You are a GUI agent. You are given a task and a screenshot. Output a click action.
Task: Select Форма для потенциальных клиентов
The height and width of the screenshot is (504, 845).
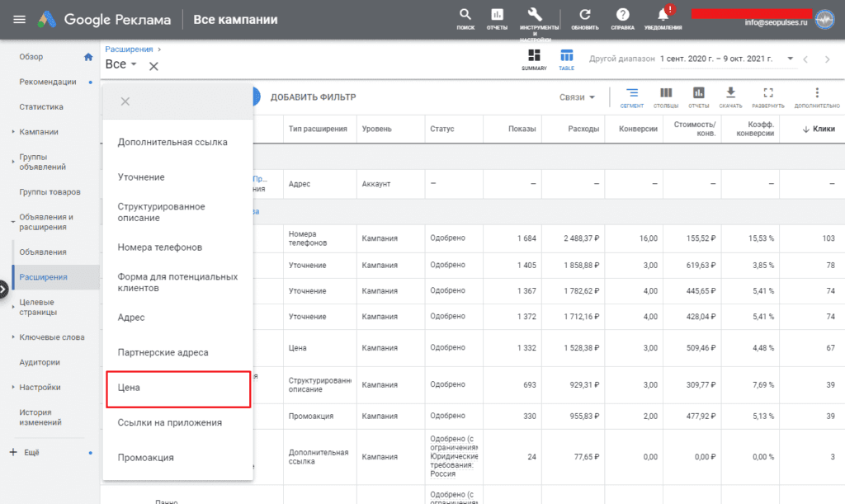(178, 282)
